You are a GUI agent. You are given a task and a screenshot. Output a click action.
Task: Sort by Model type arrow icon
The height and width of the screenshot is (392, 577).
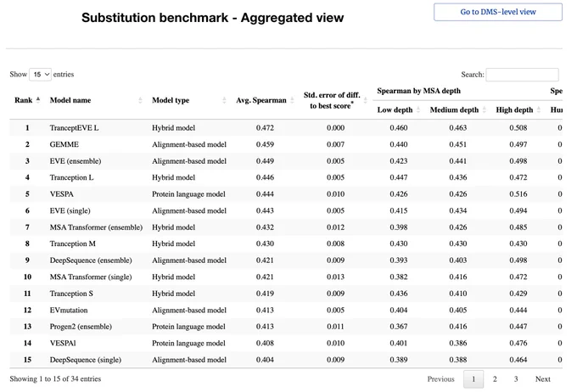(224, 100)
